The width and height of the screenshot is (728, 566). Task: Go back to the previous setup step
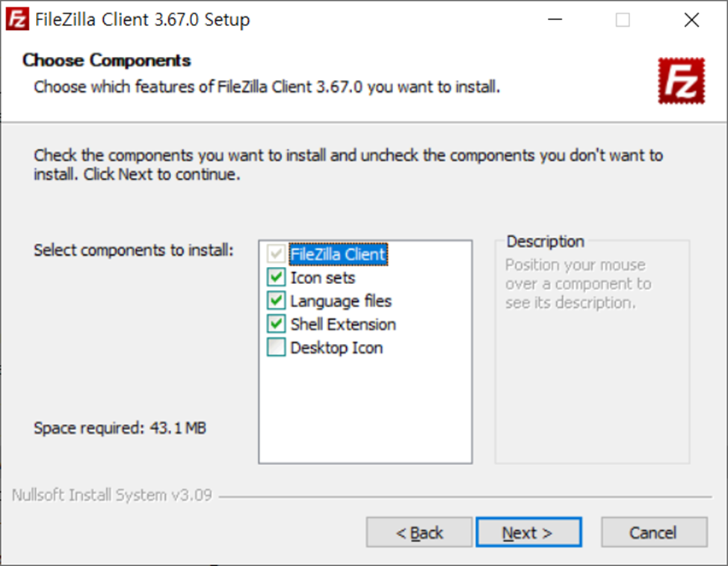click(419, 532)
